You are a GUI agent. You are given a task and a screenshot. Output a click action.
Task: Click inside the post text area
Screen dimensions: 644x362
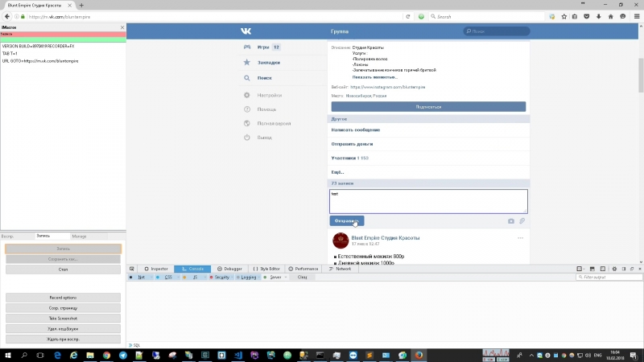point(428,201)
